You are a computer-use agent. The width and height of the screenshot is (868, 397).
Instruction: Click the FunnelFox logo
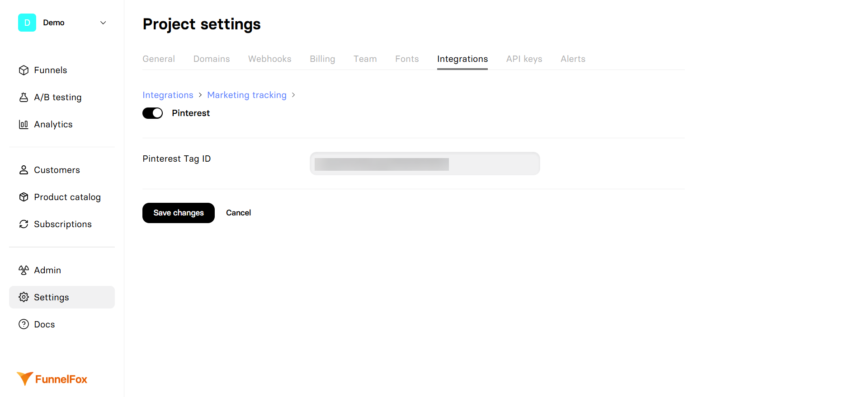52,379
